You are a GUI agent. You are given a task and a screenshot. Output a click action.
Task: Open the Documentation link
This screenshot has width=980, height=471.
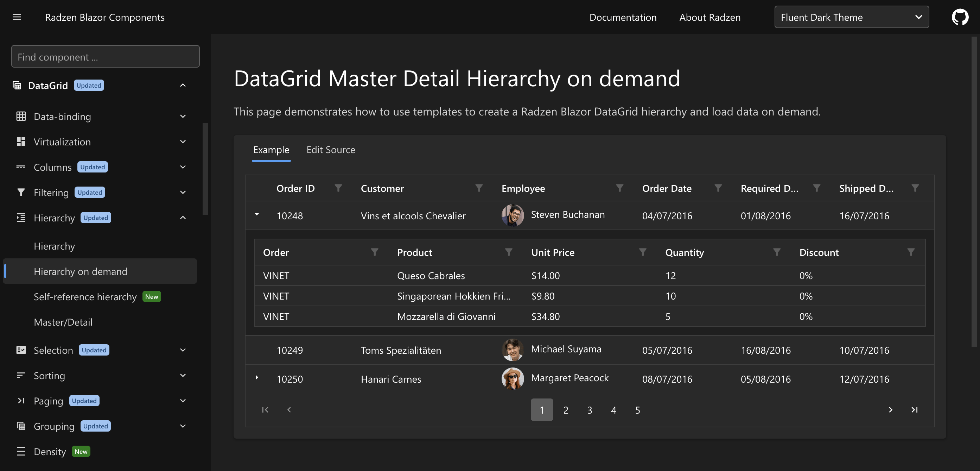(x=623, y=18)
